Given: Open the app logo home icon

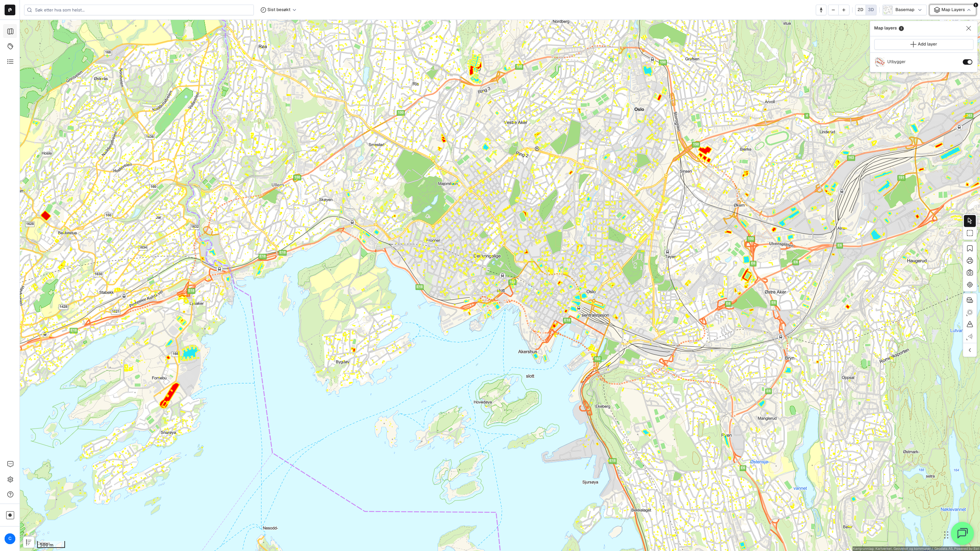Looking at the screenshot, I should pyautogui.click(x=10, y=10).
